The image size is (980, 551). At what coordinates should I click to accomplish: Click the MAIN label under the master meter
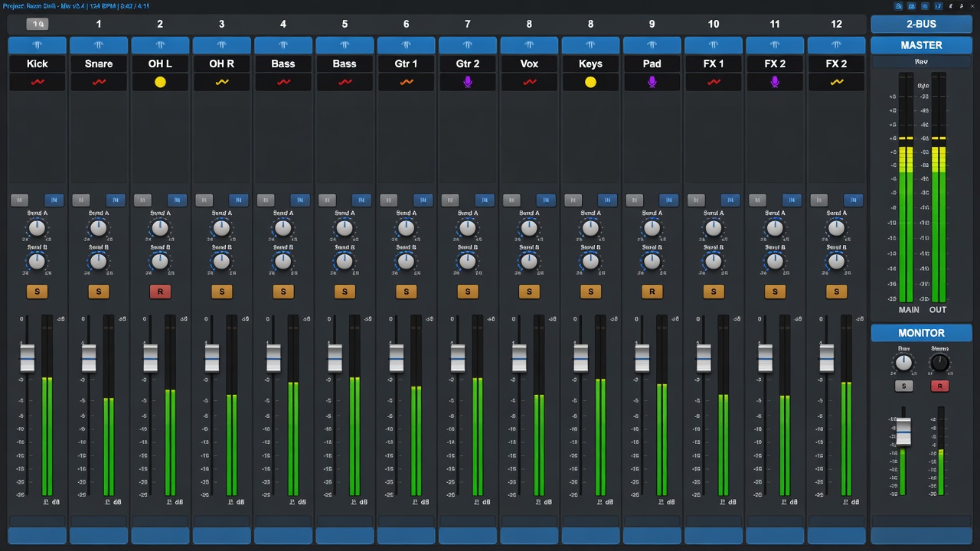909,310
